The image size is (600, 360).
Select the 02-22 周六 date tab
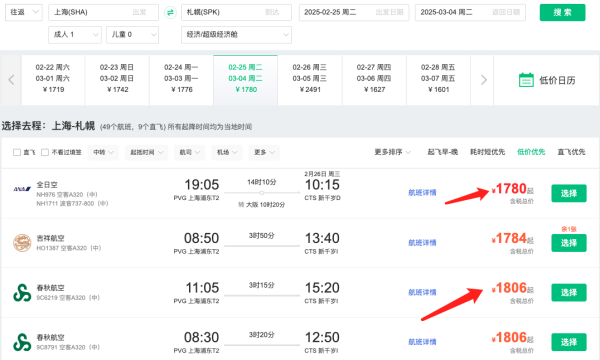point(53,80)
